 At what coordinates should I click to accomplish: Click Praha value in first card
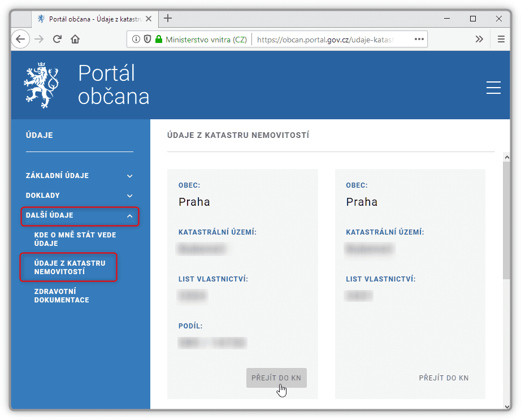point(194,202)
